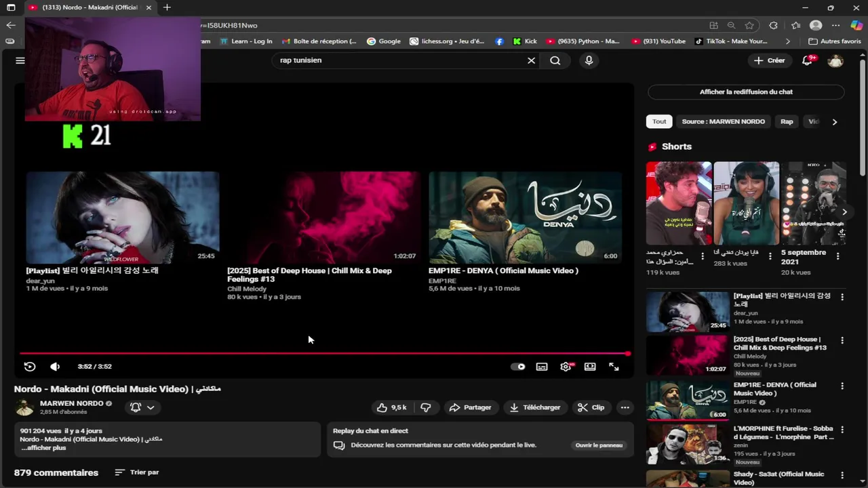Viewport: 868px width, 488px height.
Task: Open the sidebar L'MORPHINE ft Furelise video title
Action: tap(783, 433)
